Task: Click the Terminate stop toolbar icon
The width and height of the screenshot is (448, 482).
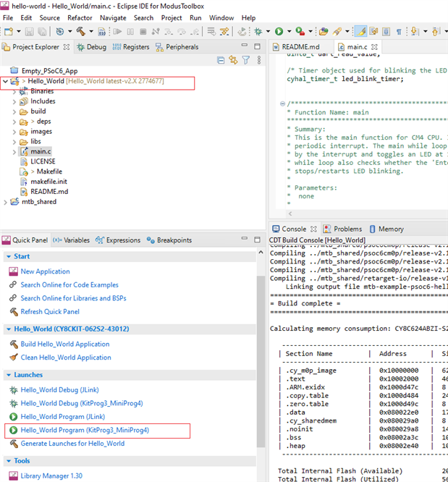Action: tap(143, 31)
